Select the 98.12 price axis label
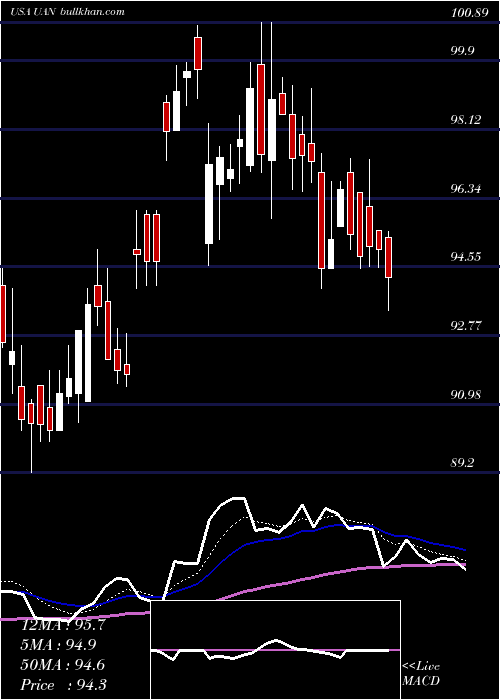The image size is (500, 700). pos(467,119)
